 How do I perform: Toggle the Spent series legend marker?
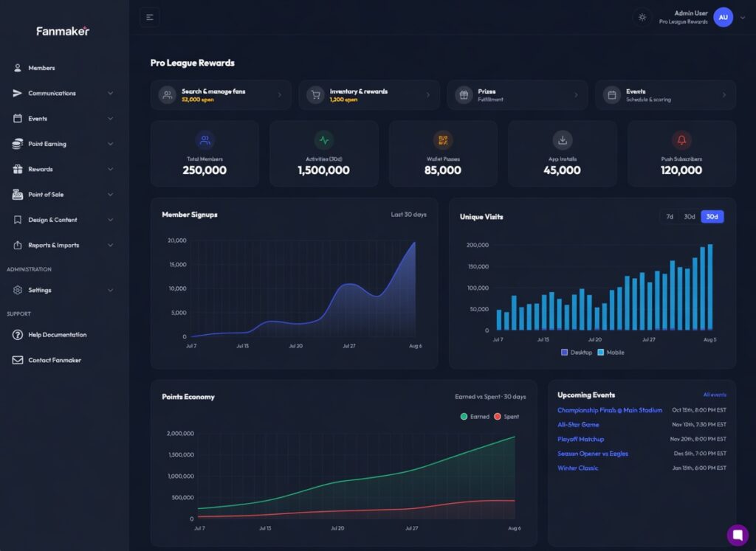click(498, 417)
